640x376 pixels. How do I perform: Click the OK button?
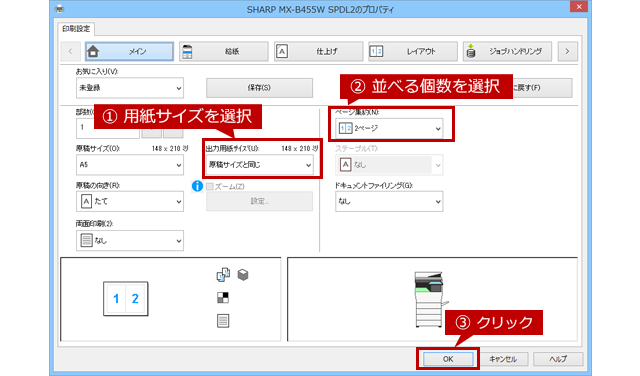(448, 359)
